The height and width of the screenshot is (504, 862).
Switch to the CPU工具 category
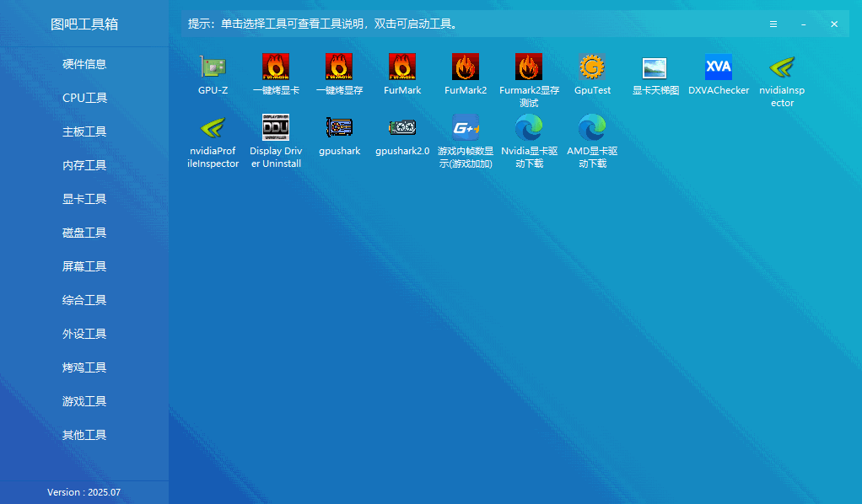pos(84,98)
